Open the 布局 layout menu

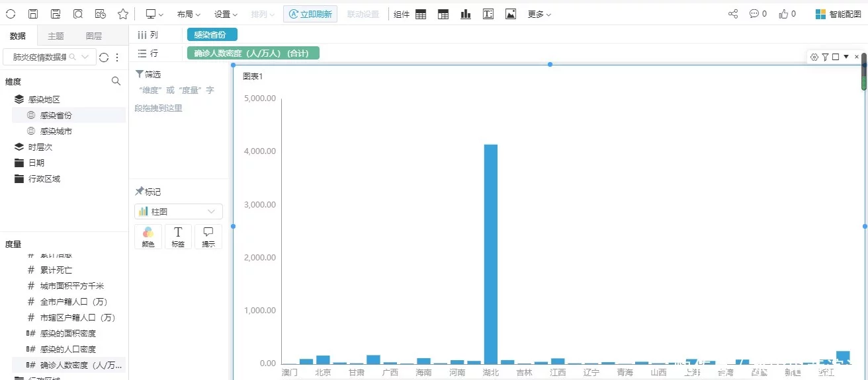click(189, 14)
